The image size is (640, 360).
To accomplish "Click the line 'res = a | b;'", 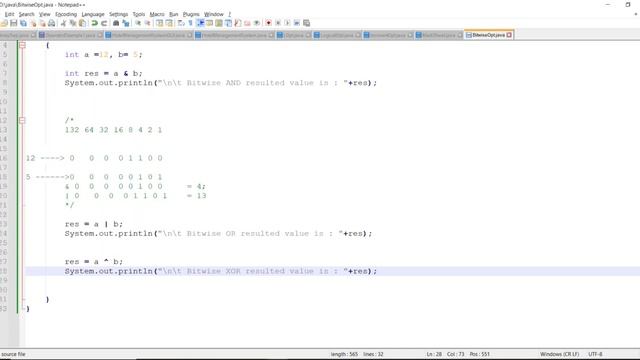I will 93,224.
